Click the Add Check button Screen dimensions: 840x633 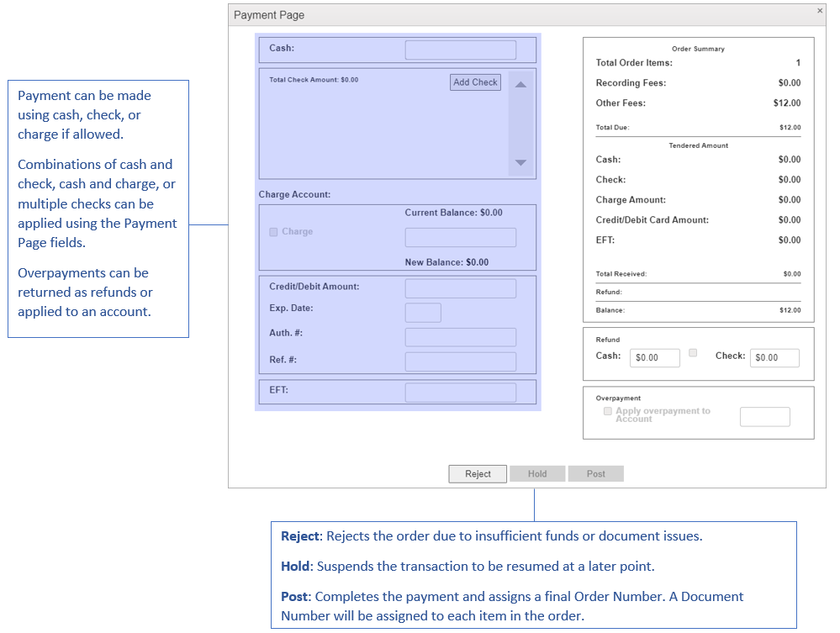(475, 82)
